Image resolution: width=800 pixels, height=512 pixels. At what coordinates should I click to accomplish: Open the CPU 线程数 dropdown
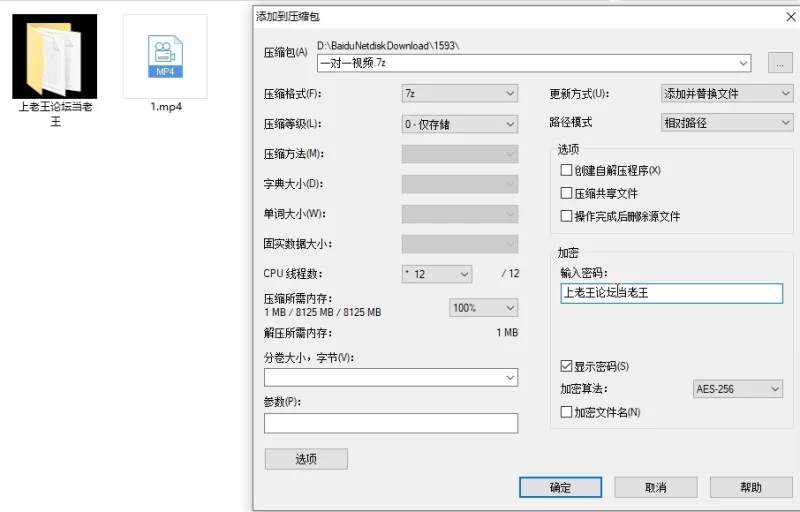coord(437,274)
